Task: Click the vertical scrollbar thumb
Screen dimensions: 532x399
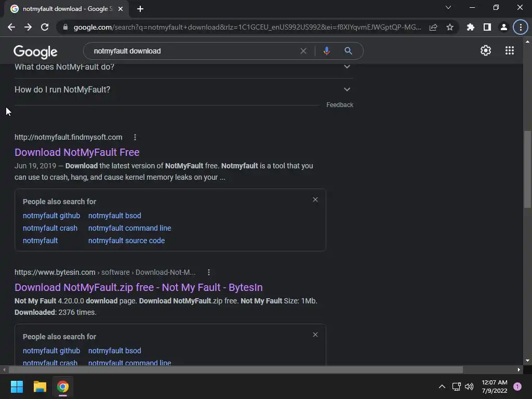Action: [527, 169]
